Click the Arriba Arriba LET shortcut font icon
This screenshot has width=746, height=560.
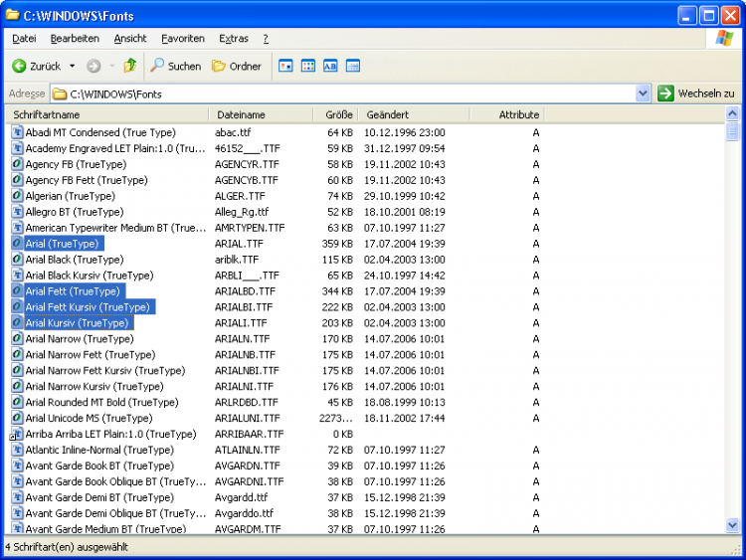click(x=17, y=434)
